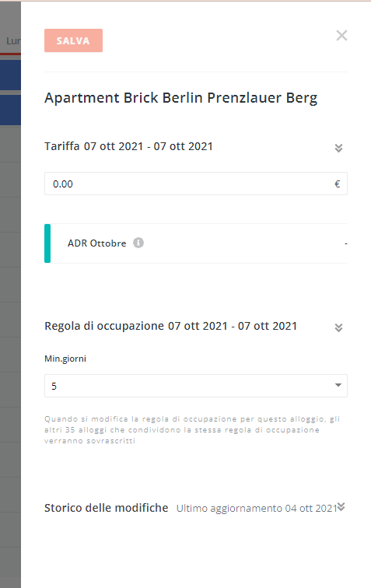Select the Lun tab behind the panel
The height and width of the screenshot is (588, 371).
click(12, 41)
